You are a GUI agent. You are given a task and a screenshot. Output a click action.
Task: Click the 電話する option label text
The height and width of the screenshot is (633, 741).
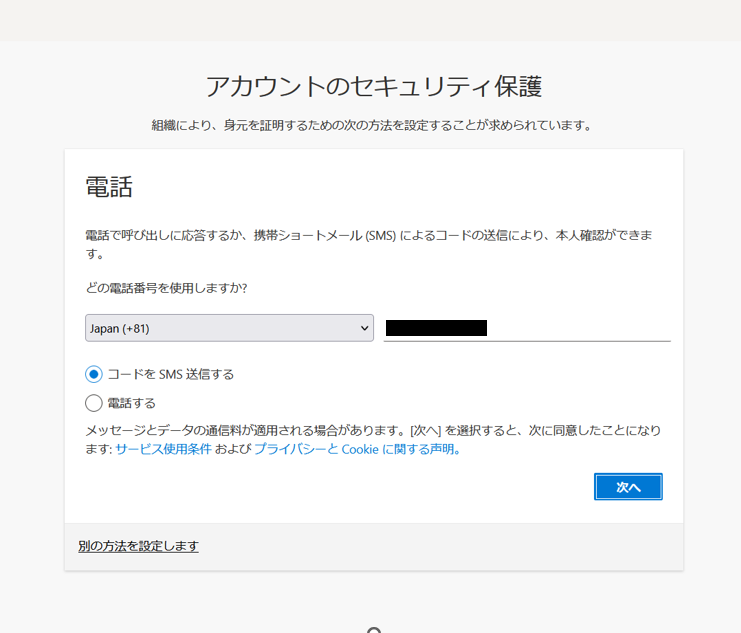(131, 403)
